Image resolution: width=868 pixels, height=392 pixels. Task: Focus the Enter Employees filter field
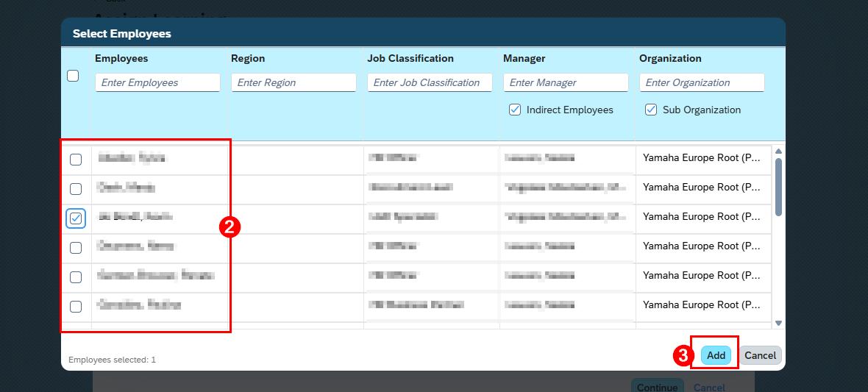pyautogui.click(x=157, y=82)
